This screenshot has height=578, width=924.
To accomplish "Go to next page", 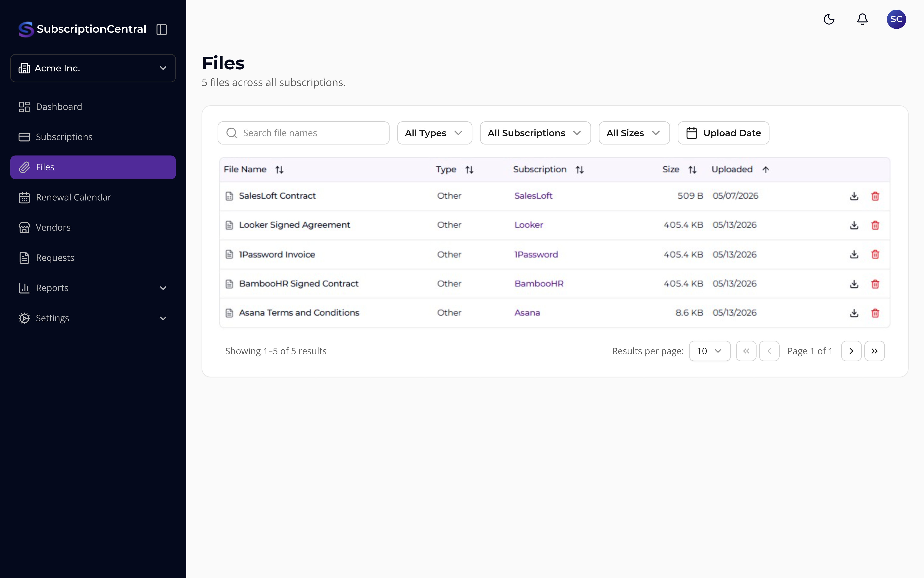I will point(851,351).
